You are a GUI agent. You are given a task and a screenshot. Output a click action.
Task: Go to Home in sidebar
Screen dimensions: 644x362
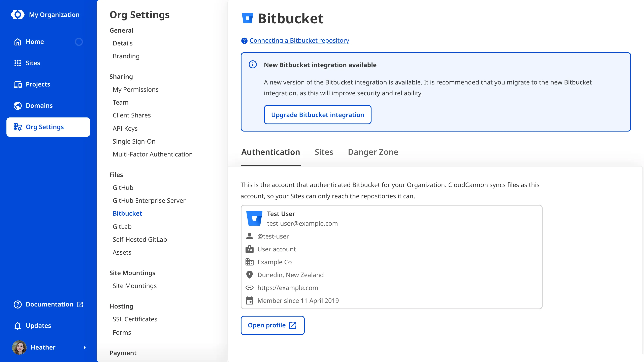click(x=48, y=42)
